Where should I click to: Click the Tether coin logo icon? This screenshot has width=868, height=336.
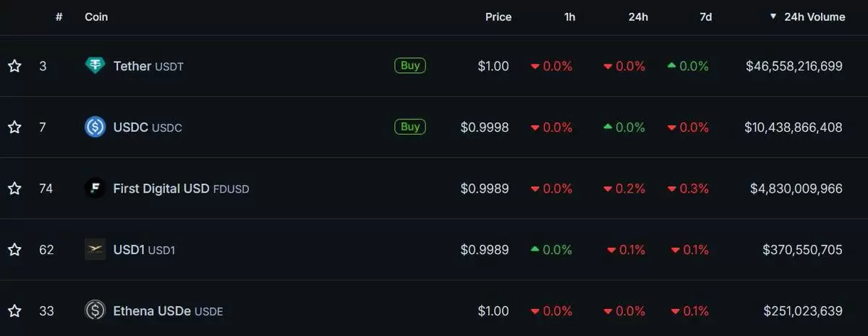95,66
